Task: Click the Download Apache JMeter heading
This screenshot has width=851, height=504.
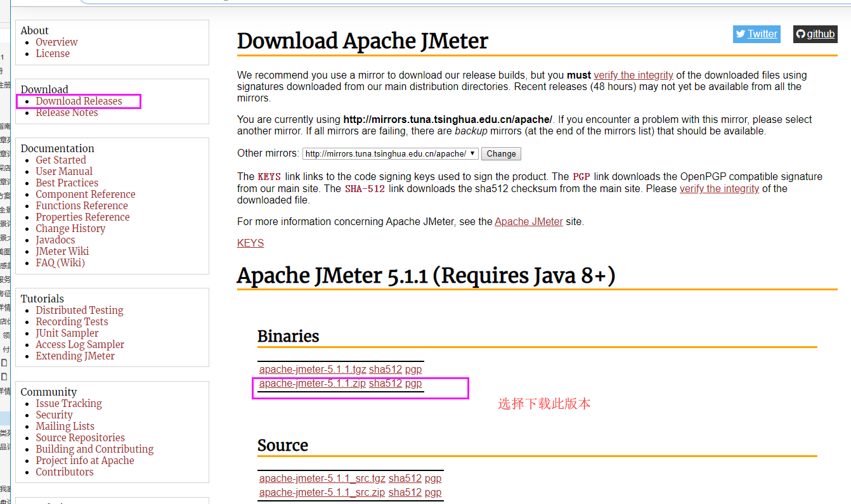Action: tap(363, 41)
